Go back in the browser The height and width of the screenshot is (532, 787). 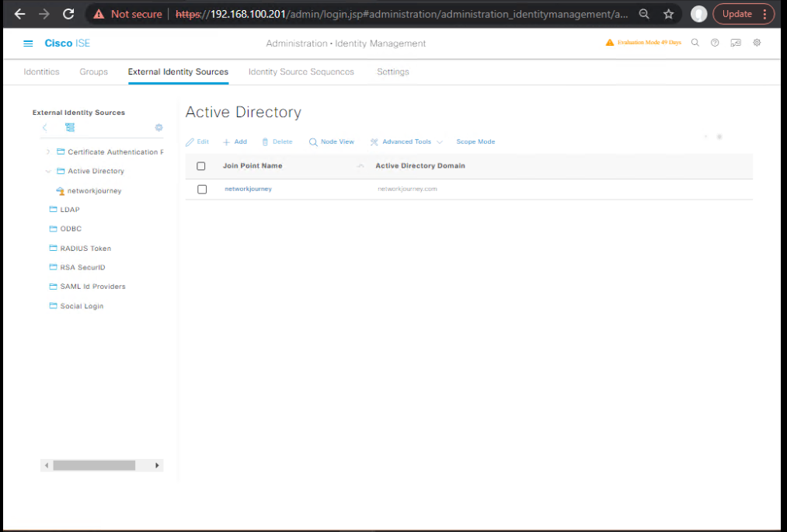19,14
